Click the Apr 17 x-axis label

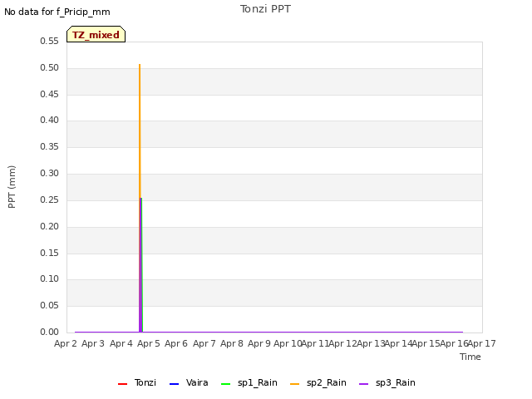tap(482, 343)
